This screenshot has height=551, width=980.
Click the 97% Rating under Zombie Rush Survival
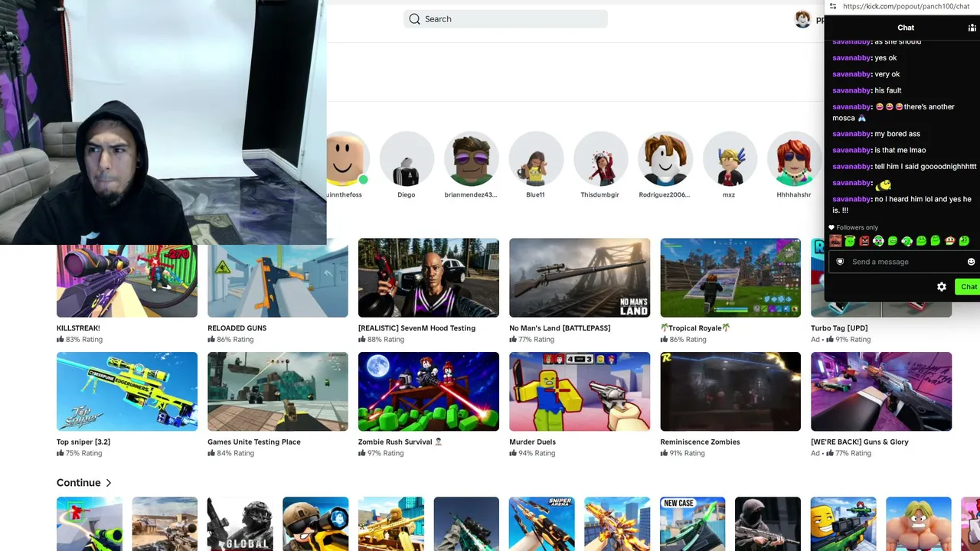click(x=385, y=454)
